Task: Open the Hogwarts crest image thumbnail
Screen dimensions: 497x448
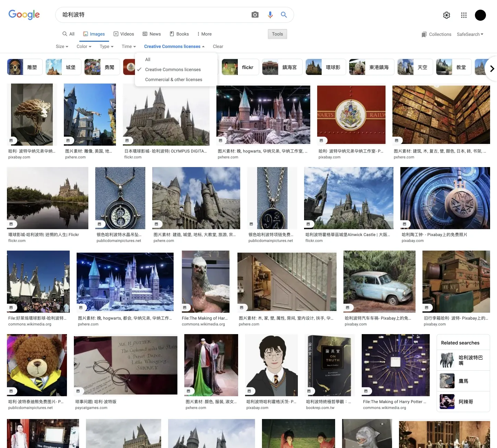Action: (351, 115)
